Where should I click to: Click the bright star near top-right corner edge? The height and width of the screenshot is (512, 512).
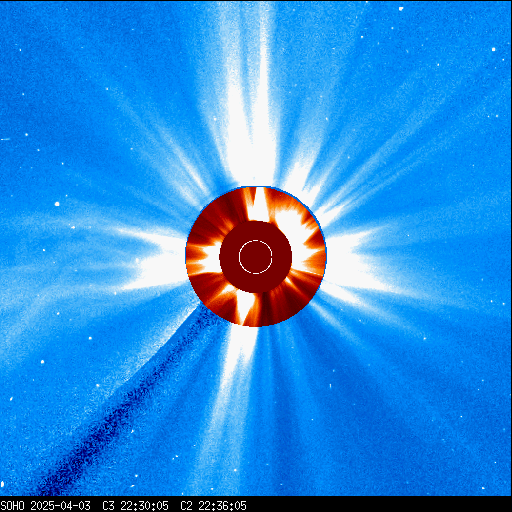pyautogui.click(x=493, y=49)
